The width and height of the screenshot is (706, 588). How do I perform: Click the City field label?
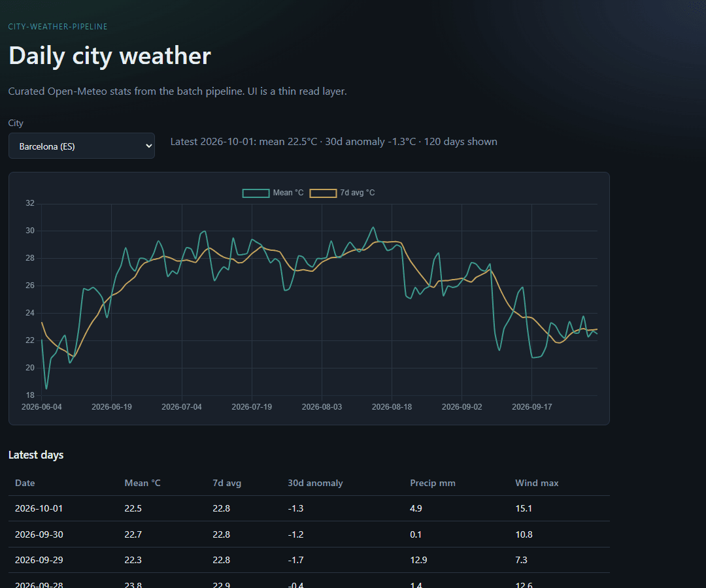16,123
